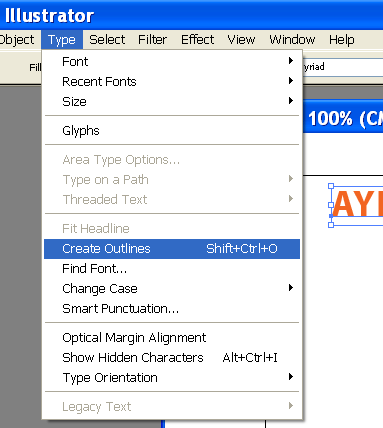Expand the Change Case submenu arrow

[x=291, y=288]
